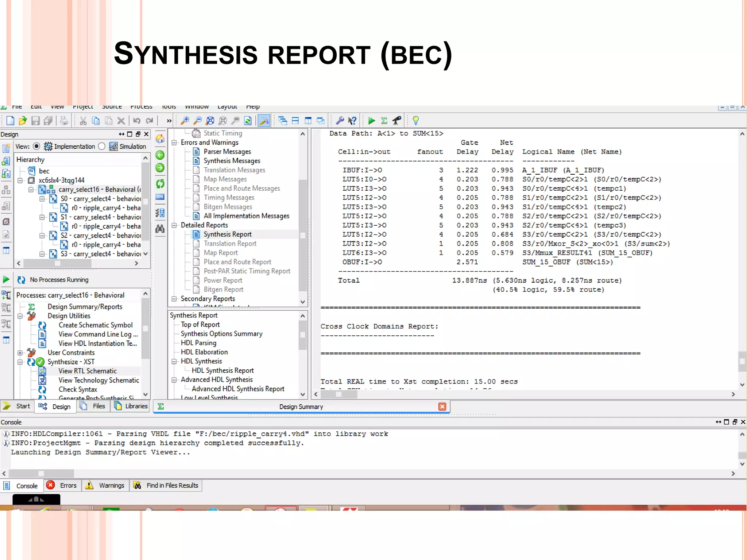Viewport: 747px width, 560px height.
Task: Open All Implementation Messages
Action: click(247, 216)
